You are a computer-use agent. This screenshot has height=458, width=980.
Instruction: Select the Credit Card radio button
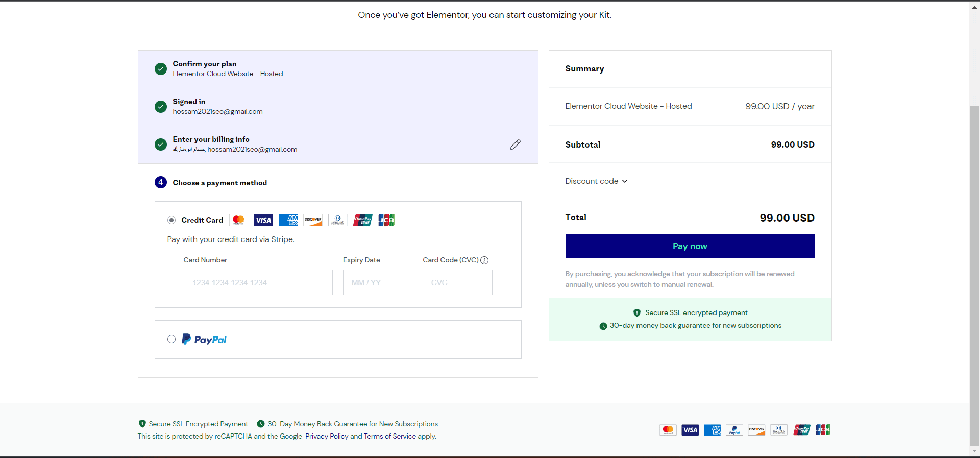[x=171, y=220]
